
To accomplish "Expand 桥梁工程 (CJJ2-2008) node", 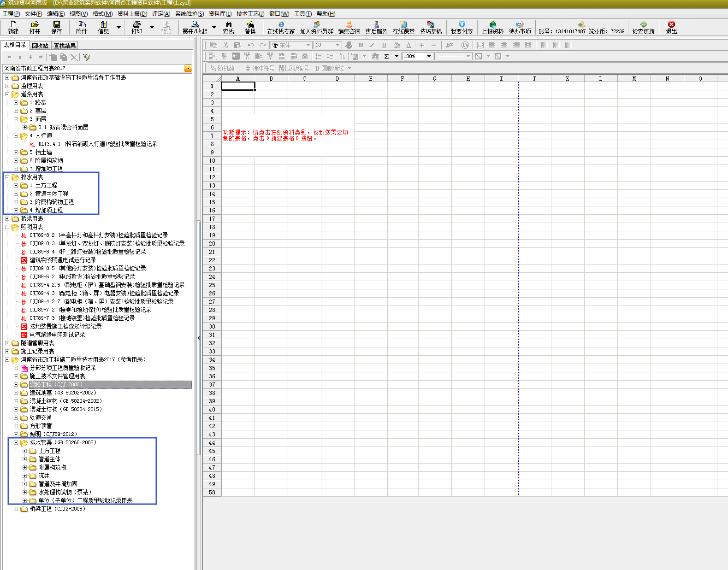I will point(16,509).
